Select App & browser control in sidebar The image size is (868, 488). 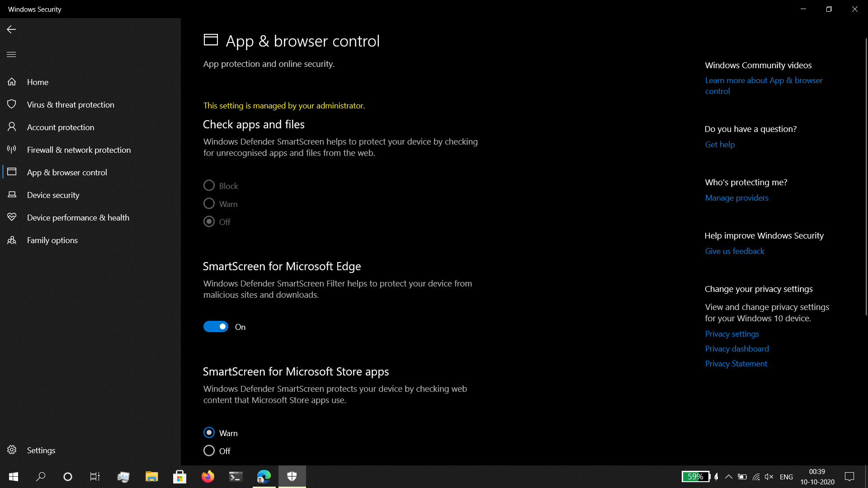point(90,172)
